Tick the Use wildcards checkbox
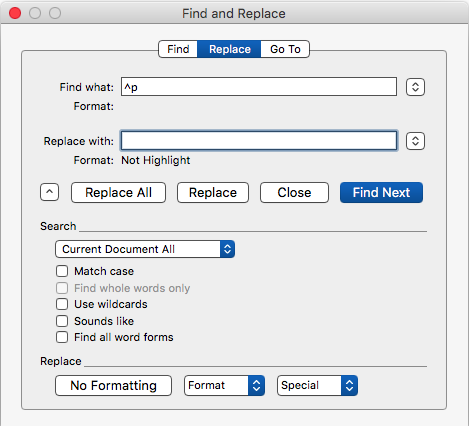 (x=62, y=304)
